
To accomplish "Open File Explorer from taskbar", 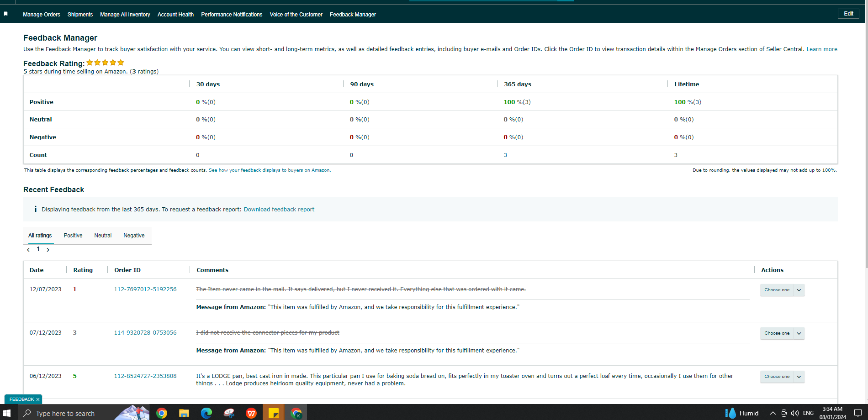I will pos(184,413).
